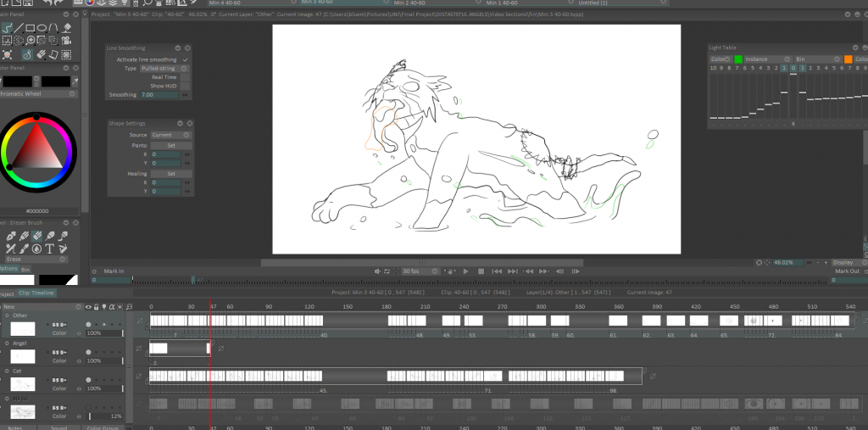Select the freehand line stroke tool
Screen dimensions: 868x430
pos(7,28)
